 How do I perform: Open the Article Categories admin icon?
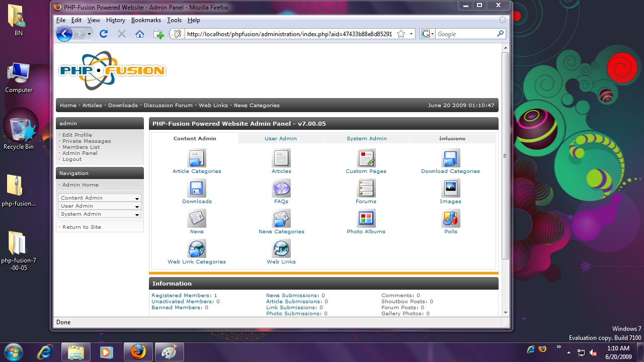(x=197, y=158)
